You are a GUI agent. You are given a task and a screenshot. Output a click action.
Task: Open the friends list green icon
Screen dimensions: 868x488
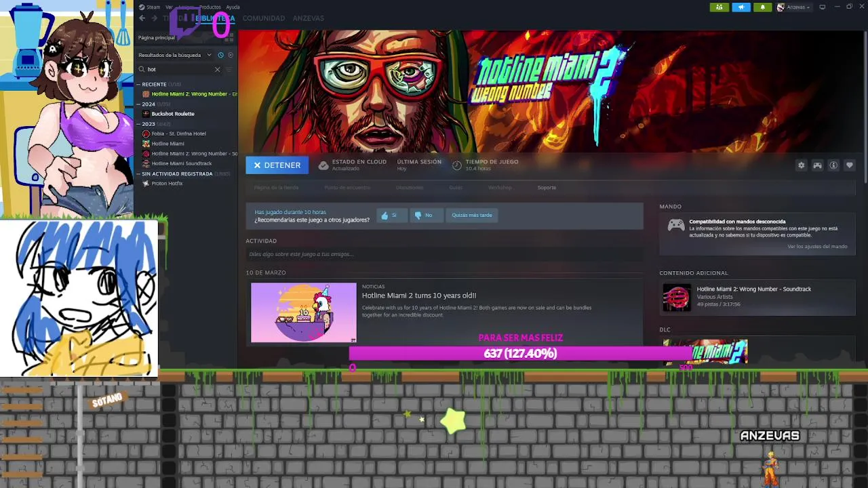(x=719, y=7)
